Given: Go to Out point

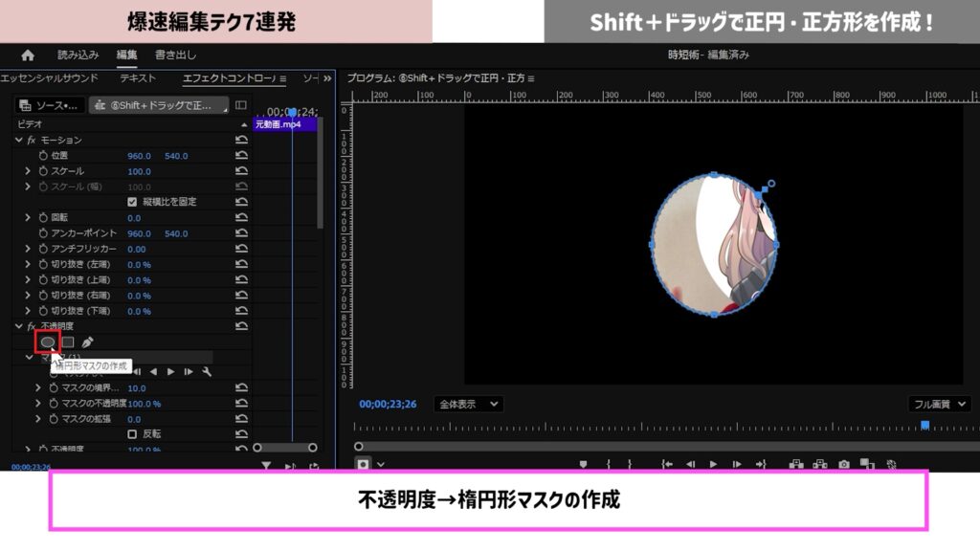Looking at the screenshot, I should (x=761, y=464).
